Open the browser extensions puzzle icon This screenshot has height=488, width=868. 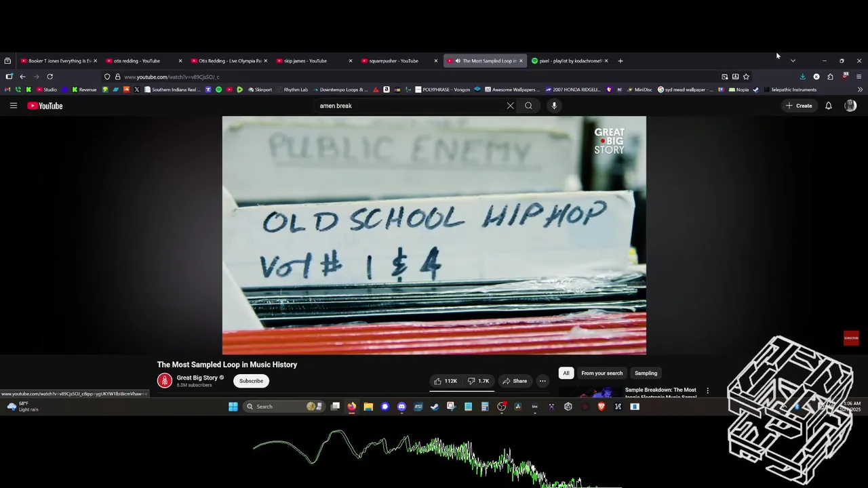(830, 77)
